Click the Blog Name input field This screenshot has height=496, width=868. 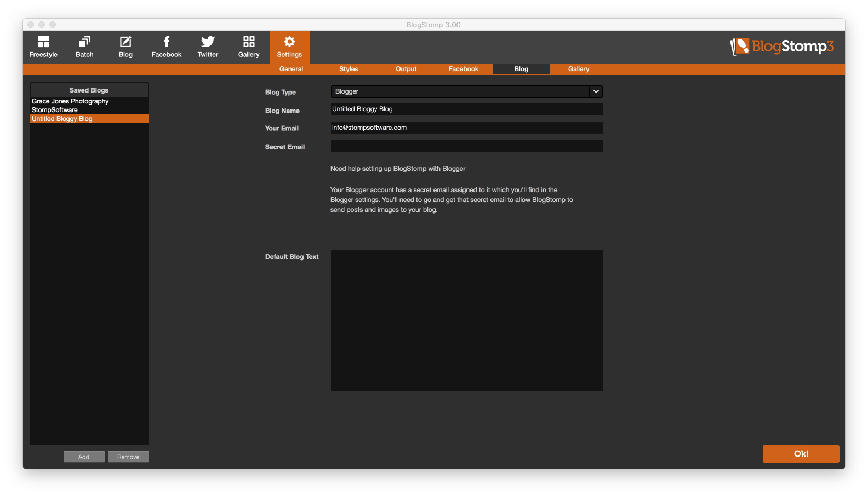tap(466, 109)
